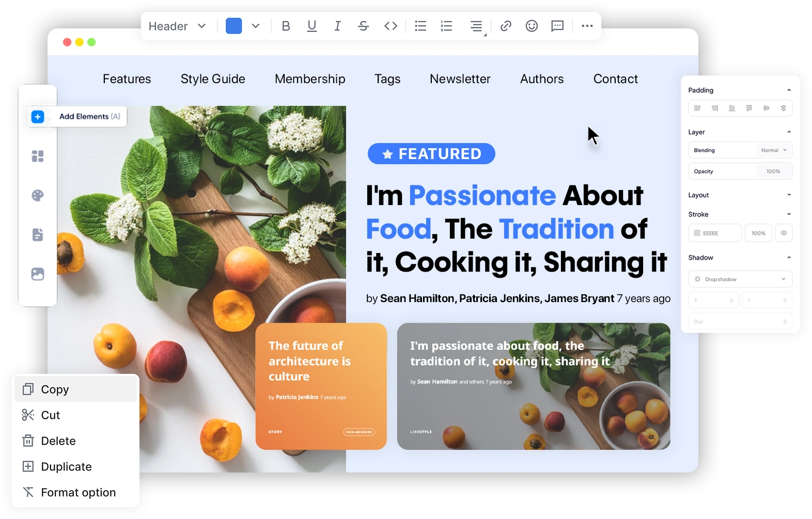812x519 pixels.
Task: Open the Authors nav link
Action: 542,79
